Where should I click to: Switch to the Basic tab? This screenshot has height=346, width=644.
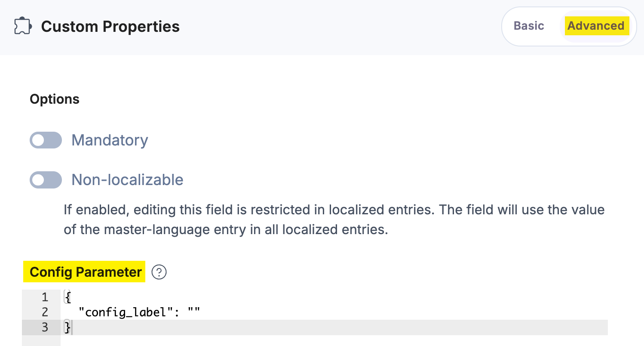point(528,26)
